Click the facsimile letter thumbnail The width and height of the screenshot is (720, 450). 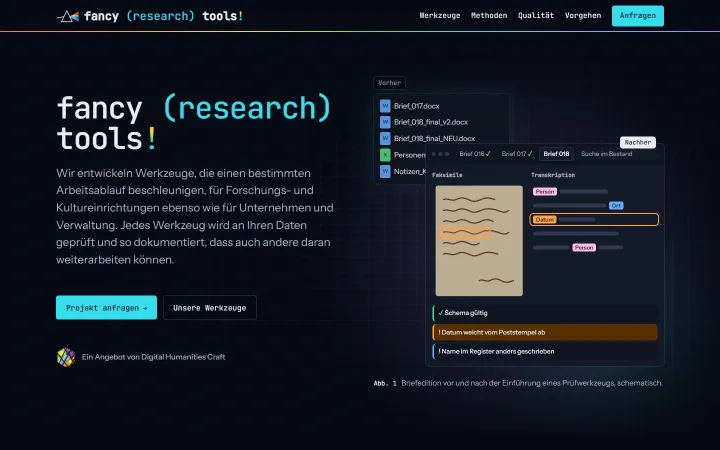[479, 241]
